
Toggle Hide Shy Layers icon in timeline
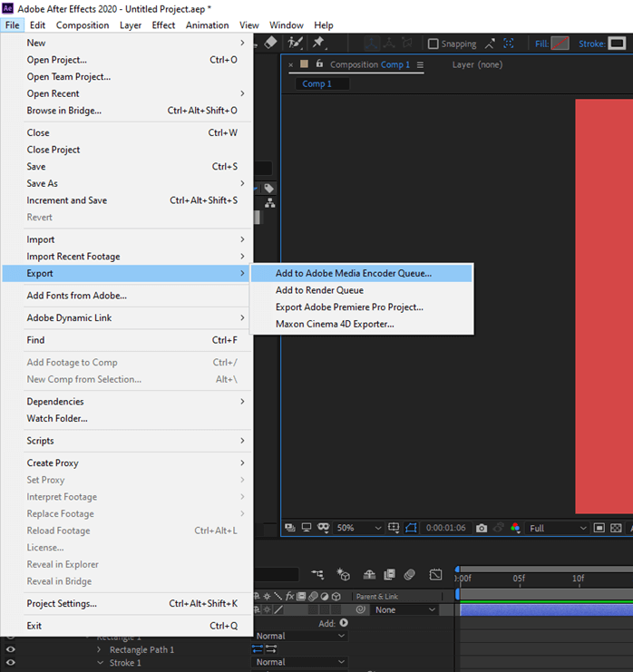click(369, 574)
